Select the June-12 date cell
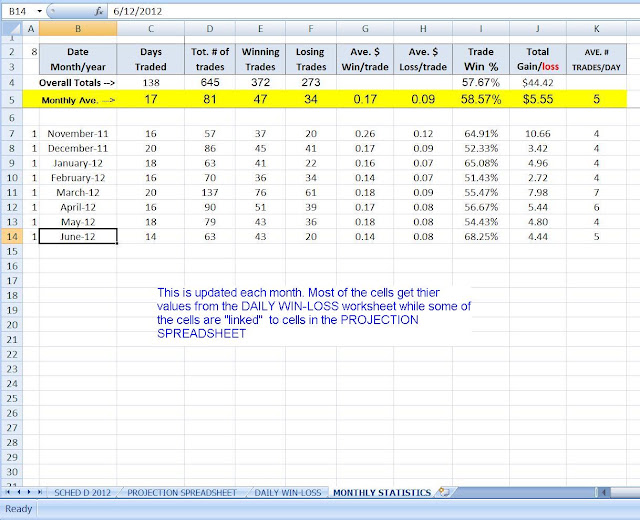The height and width of the screenshot is (520, 640). pyautogui.click(x=78, y=237)
